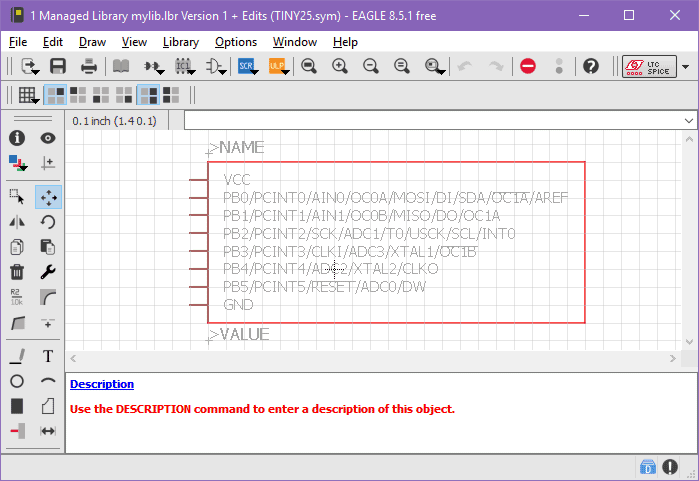The height and width of the screenshot is (481, 699).
Task: Select the Rotate tool
Action: (47, 222)
